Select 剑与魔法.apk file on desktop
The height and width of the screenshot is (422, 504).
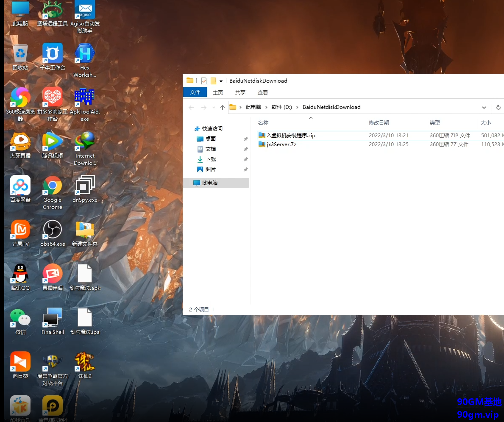[85, 278]
